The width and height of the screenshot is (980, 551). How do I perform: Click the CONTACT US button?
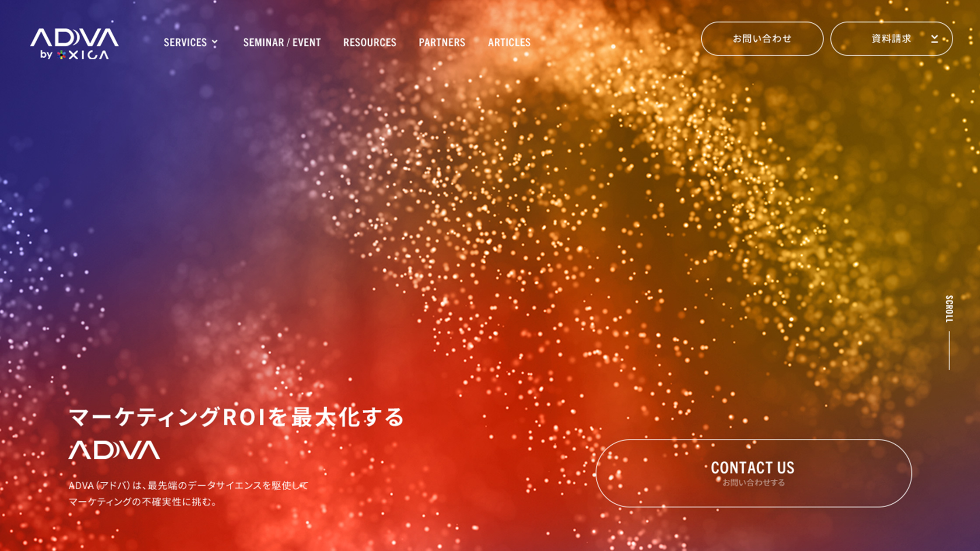754,473
